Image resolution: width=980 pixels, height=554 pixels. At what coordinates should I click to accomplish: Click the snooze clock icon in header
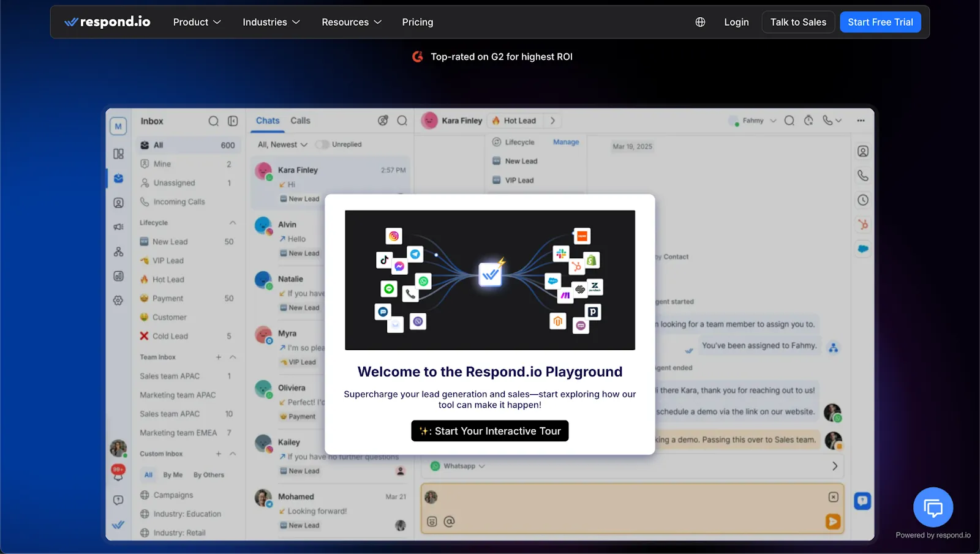(809, 121)
